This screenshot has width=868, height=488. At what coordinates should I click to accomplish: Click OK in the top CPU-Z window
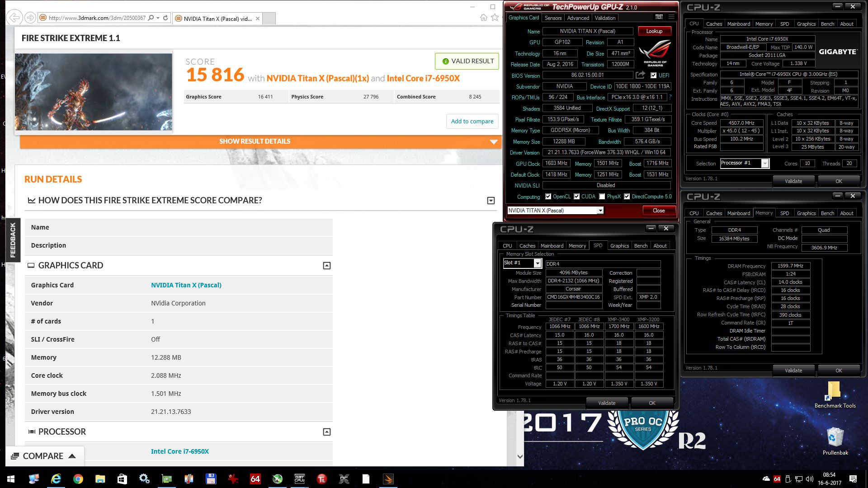[839, 181]
